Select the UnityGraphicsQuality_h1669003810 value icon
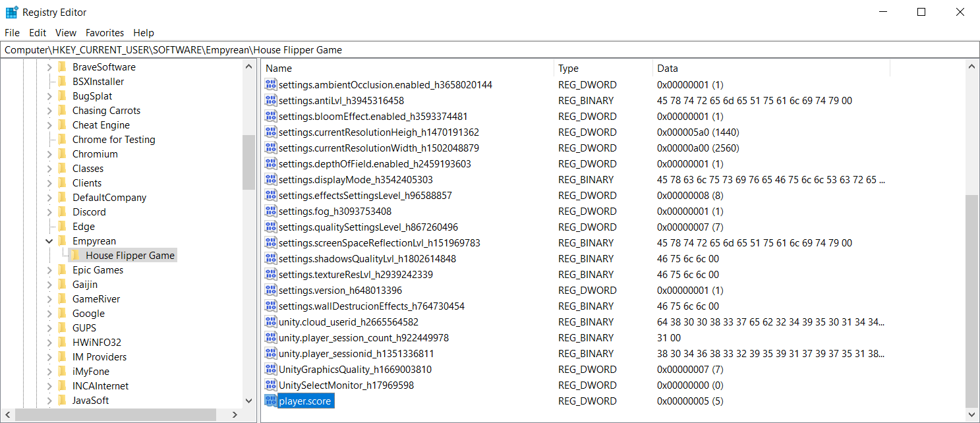 [271, 369]
